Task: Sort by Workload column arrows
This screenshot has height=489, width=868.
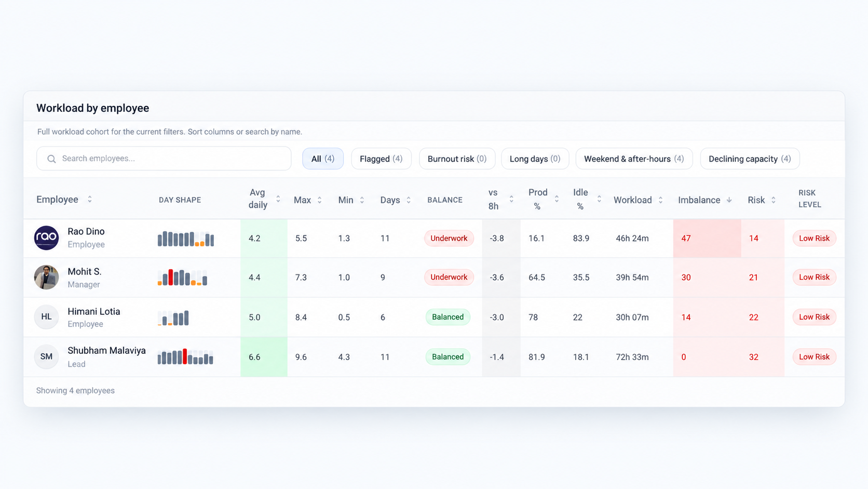Action: [x=660, y=200]
